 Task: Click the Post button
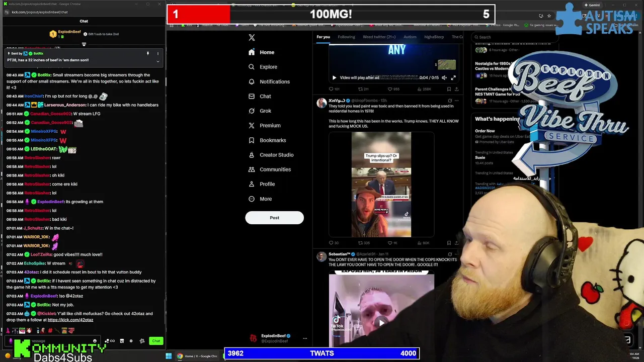pyautogui.click(x=274, y=218)
